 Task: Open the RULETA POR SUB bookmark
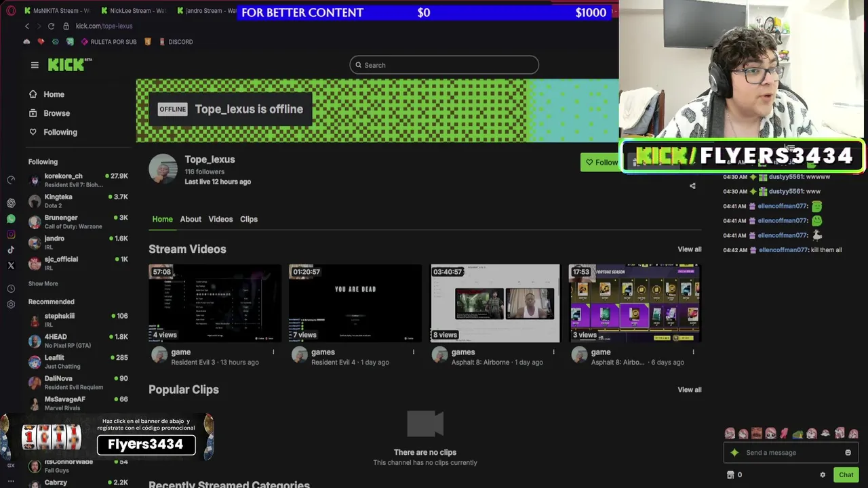click(x=108, y=42)
